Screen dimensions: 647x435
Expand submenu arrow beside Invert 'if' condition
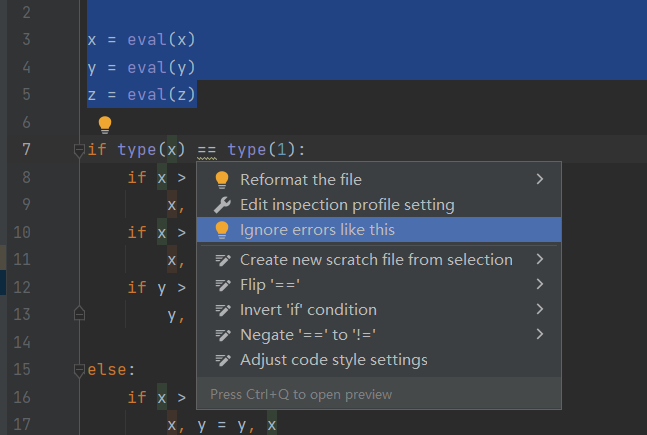tap(540, 309)
